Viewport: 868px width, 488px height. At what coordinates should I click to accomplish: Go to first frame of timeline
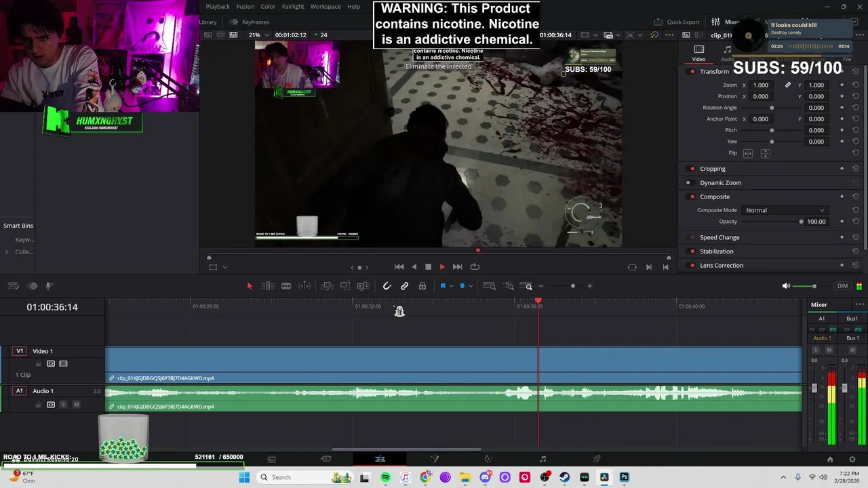pyautogui.click(x=399, y=267)
